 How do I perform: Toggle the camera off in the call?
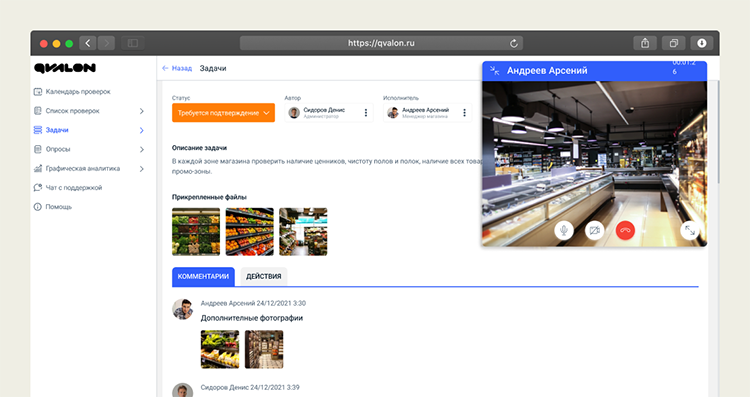coord(595,230)
